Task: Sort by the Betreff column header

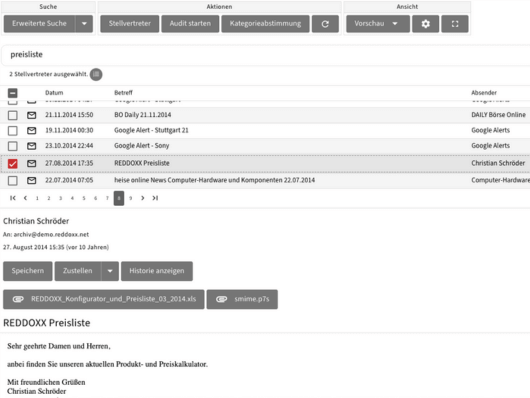Action: point(123,93)
